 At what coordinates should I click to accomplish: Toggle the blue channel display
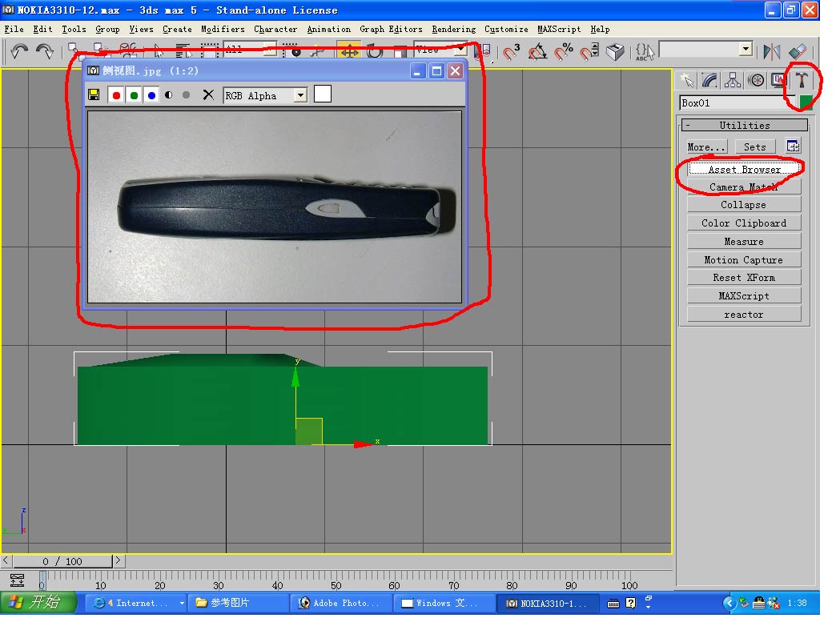click(151, 95)
